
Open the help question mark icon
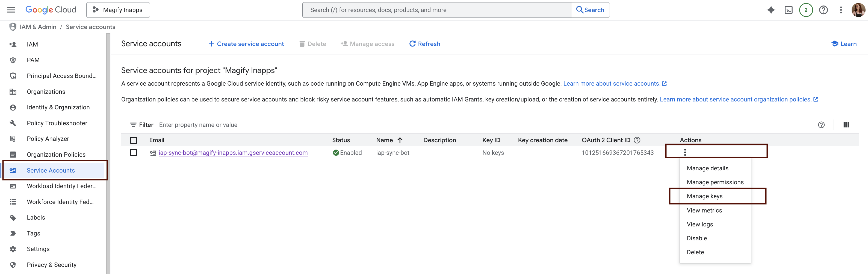point(823,10)
